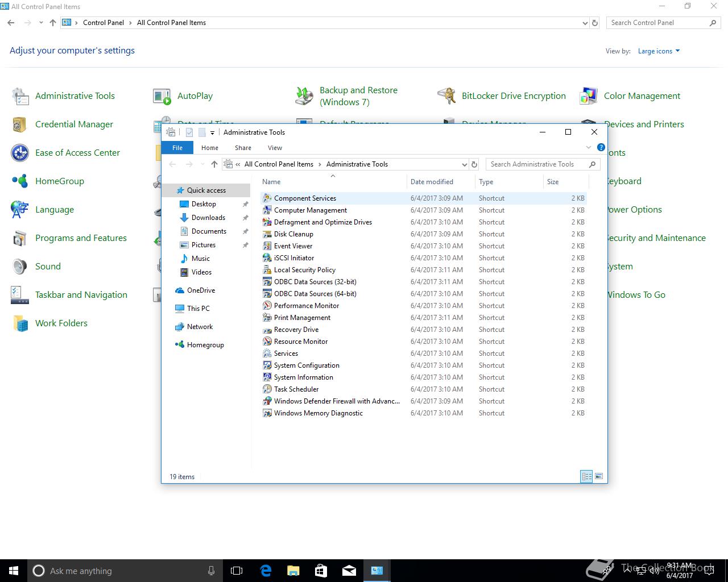Open the File menu tab
The height and width of the screenshot is (582, 728).
point(177,148)
